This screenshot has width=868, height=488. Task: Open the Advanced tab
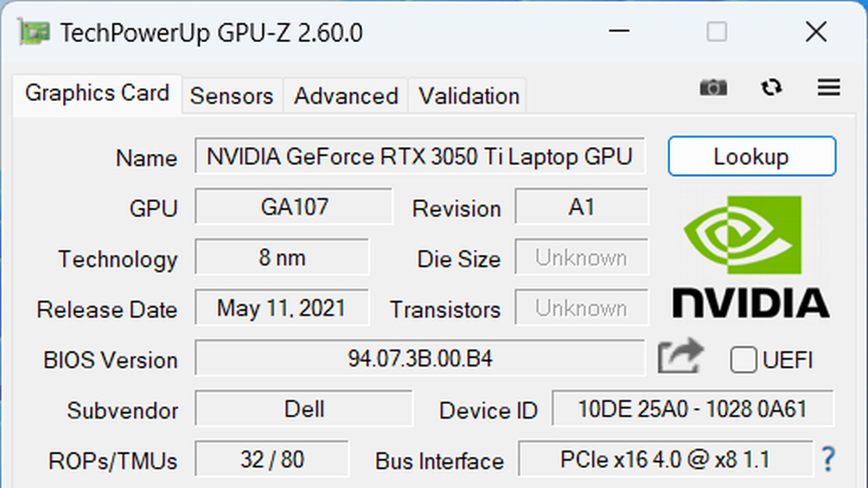click(345, 96)
